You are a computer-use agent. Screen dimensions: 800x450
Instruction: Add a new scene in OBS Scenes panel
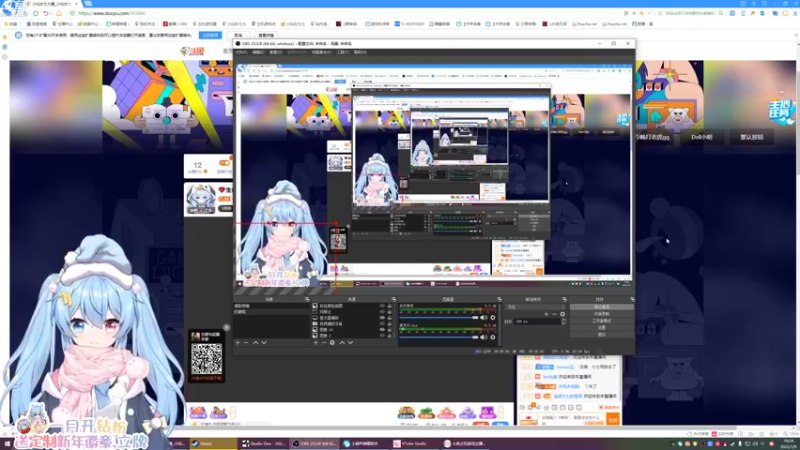click(x=237, y=343)
